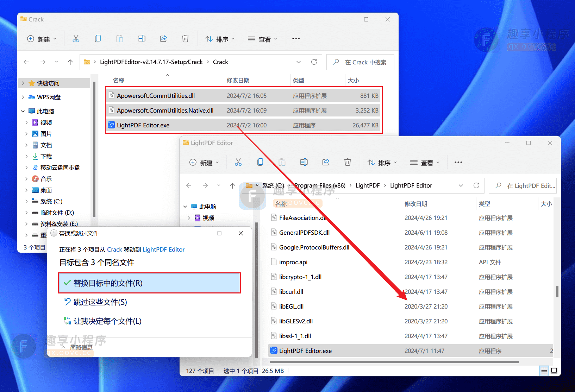The height and width of the screenshot is (392, 575).
Task: Open 查看 view menu in Crack window
Action: pos(263,39)
